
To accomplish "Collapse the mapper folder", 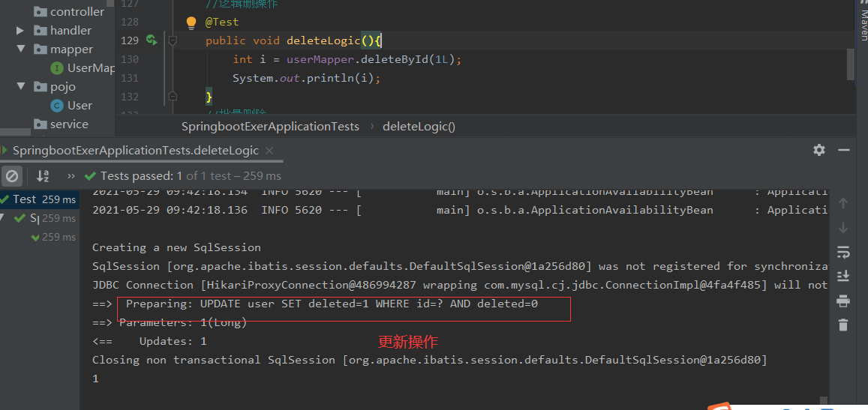I will (x=21, y=49).
